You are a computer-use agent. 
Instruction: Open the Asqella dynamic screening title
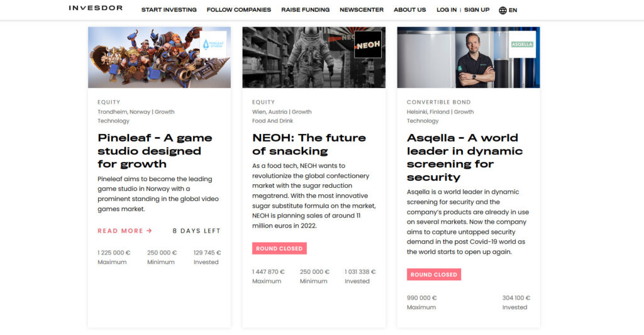[465, 157]
